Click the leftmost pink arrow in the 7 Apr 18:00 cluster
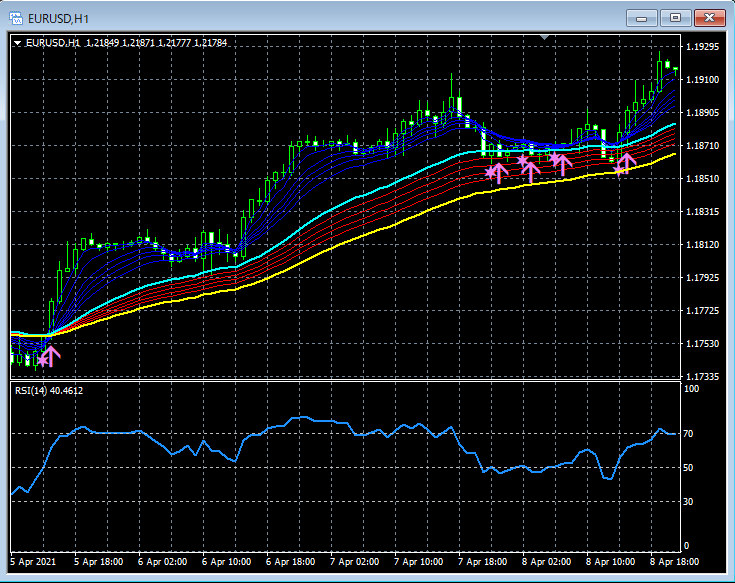This screenshot has height=583, width=735. [497, 171]
